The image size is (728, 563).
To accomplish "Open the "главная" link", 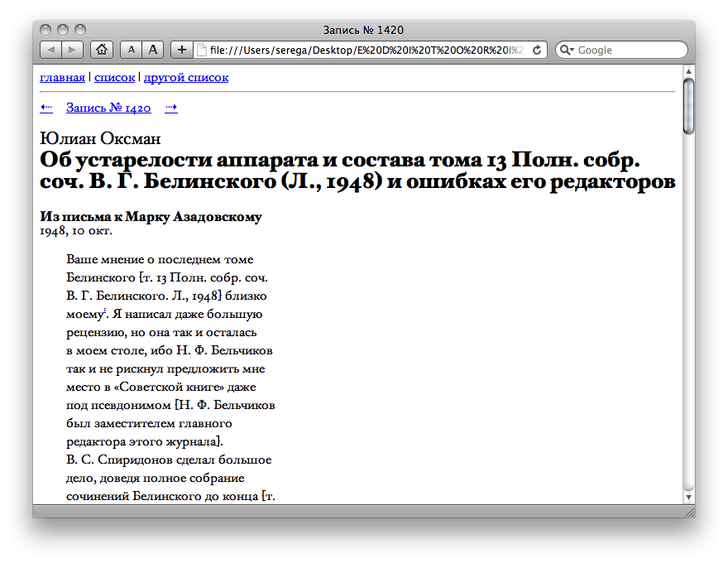I will [x=62, y=78].
